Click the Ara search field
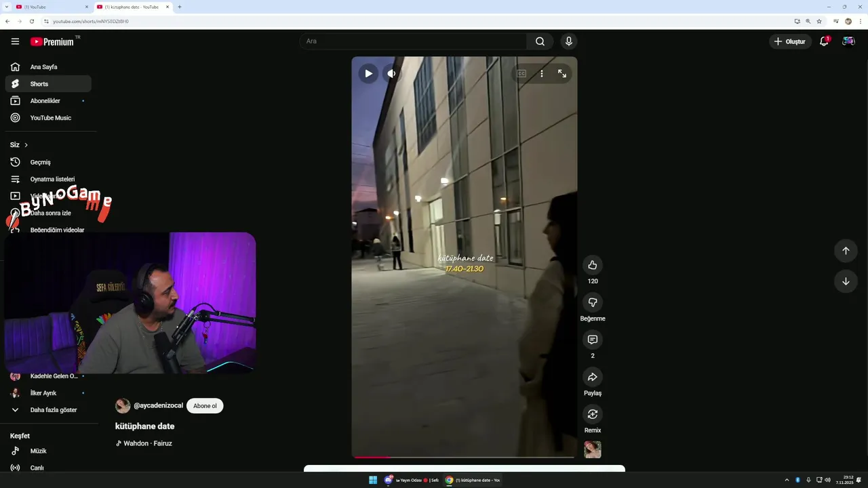The height and width of the screenshot is (488, 868). click(413, 41)
